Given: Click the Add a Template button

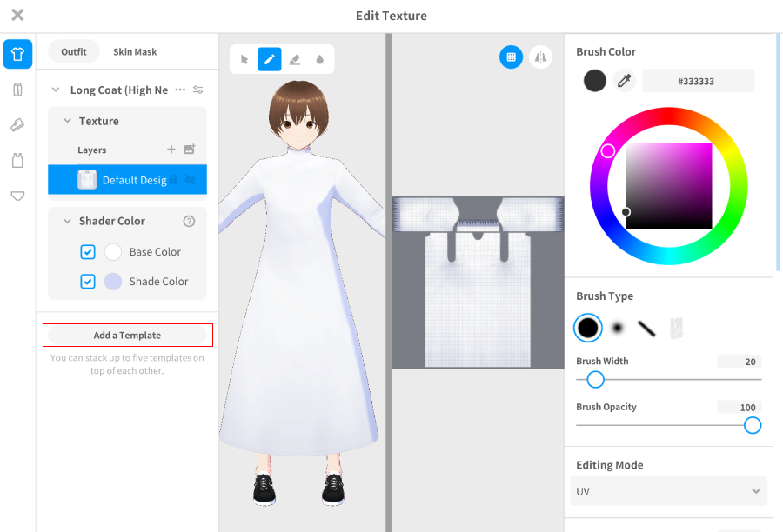Looking at the screenshot, I should (128, 336).
